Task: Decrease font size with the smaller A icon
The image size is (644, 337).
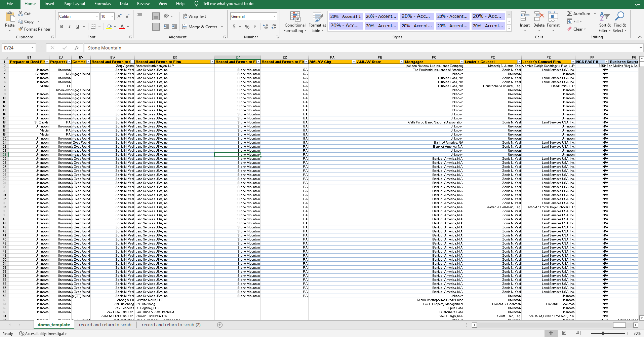Action: click(127, 16)
